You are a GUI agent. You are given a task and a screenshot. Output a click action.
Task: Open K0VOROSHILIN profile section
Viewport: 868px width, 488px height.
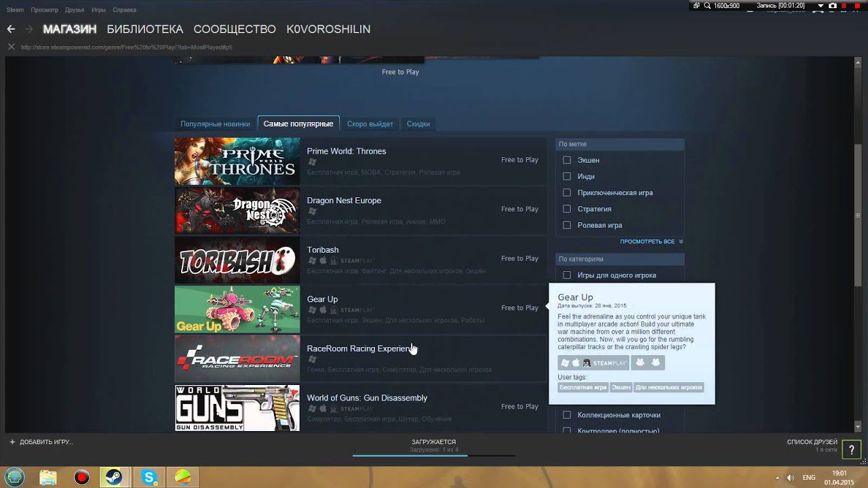point(328,29)
